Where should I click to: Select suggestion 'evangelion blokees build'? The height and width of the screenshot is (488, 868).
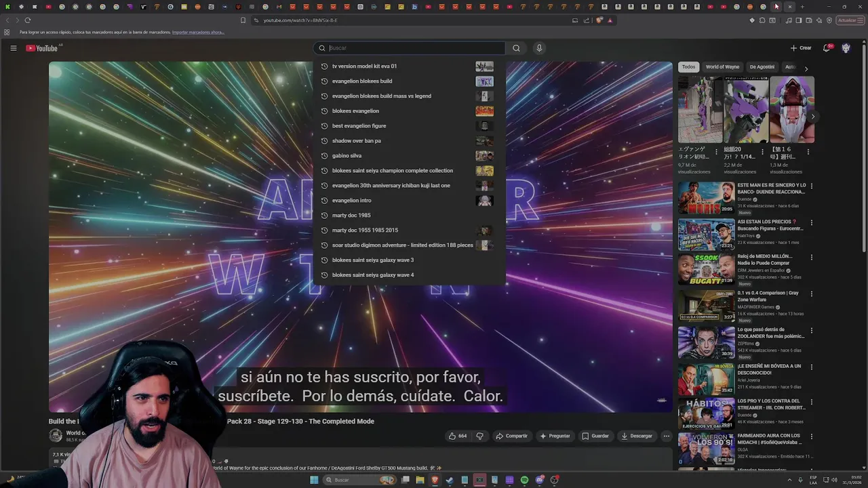(410, 81)
